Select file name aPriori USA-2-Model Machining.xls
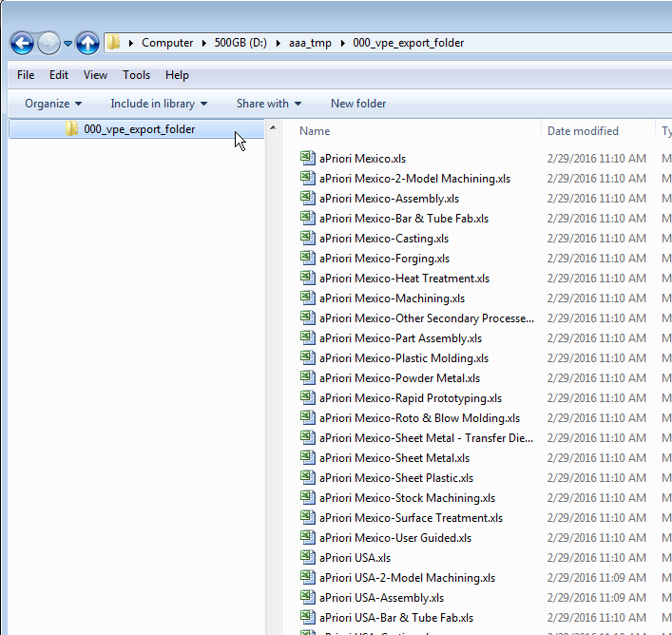Viewport: 672px width, 635px height. coord(407,578)
